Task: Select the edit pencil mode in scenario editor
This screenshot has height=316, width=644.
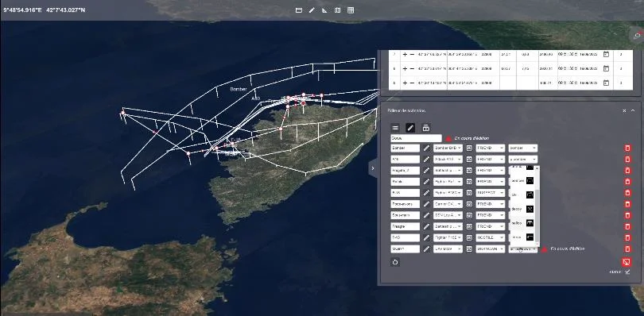Action: coord(410,128)
